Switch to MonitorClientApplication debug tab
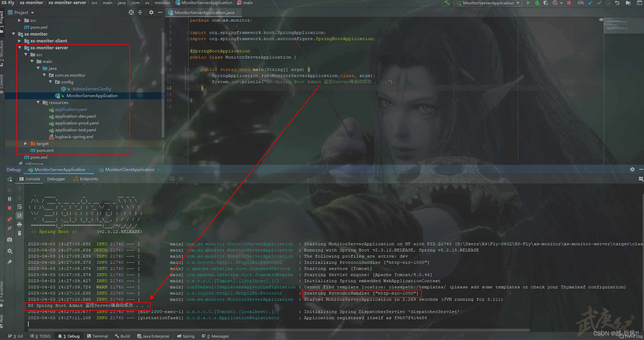644x340 pixels. [x=126, y=170]
